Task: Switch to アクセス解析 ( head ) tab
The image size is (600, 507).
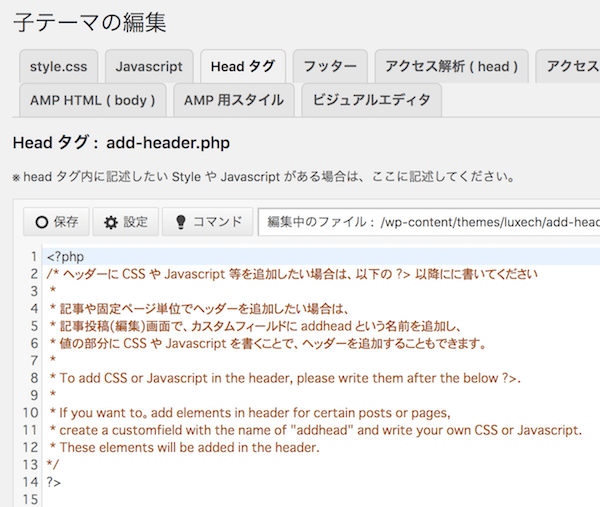Action: pyautogui.click(x=452, y=66)
